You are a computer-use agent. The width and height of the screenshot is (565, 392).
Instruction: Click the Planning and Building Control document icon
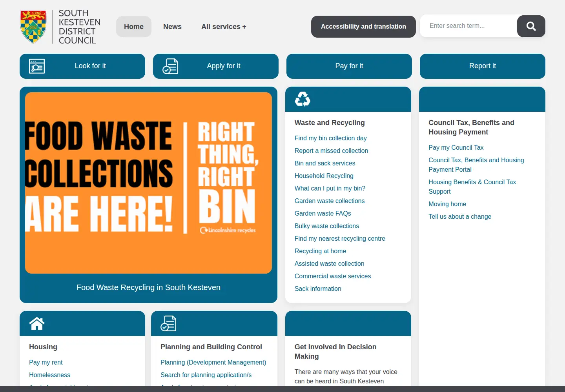(x=168, y=323)
